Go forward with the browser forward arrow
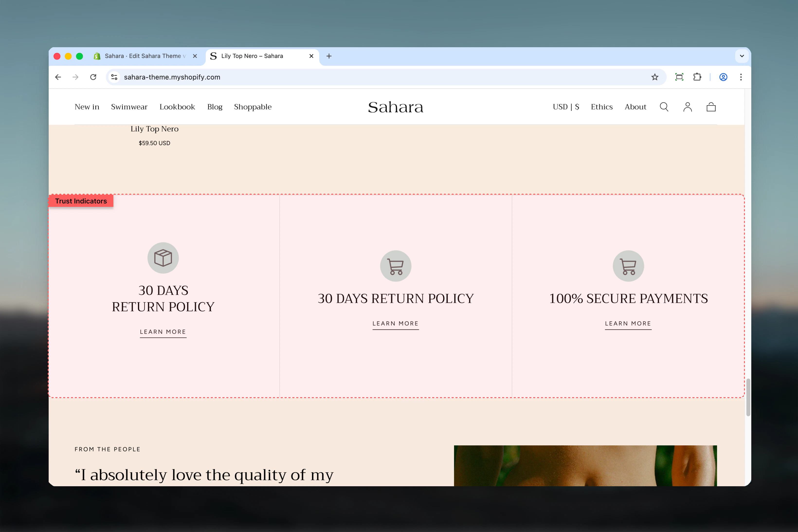 [76, 77]
